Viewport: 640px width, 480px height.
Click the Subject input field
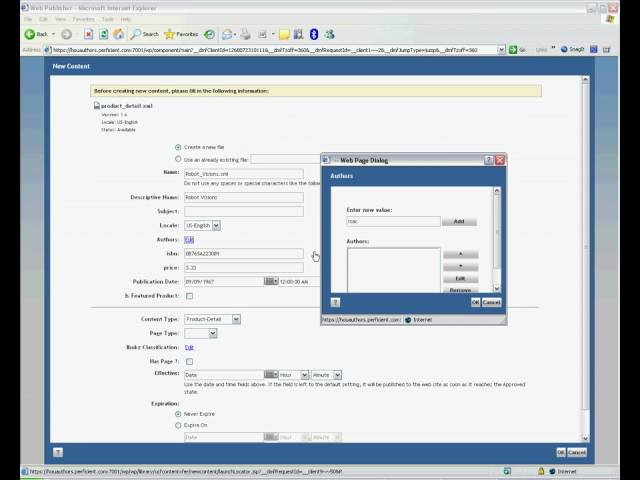(x=244, y=211)
